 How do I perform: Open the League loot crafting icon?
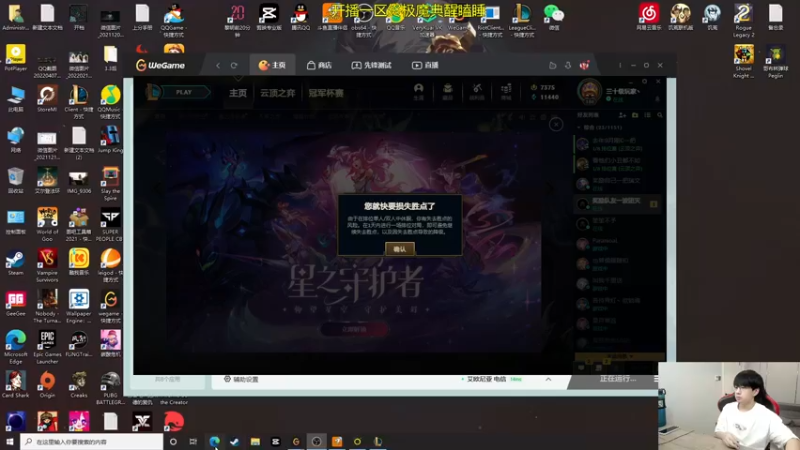pos(477,91)
